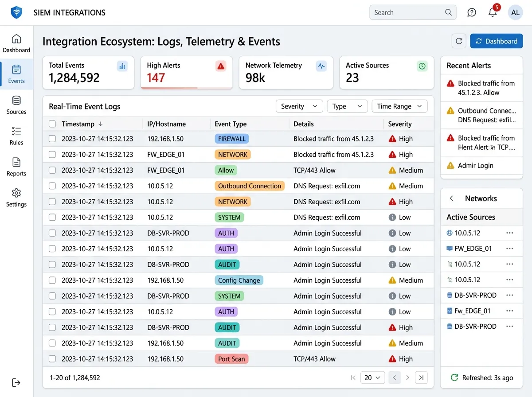Open Sources in the sidebar
This screenshot has width=532, height=397.
point(16,105)
